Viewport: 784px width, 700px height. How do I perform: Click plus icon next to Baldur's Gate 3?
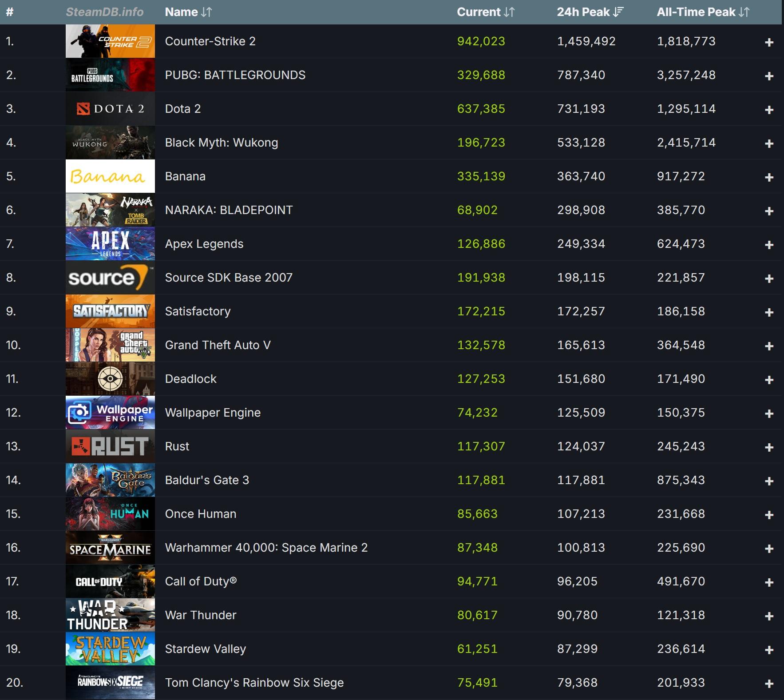[769, 481]
